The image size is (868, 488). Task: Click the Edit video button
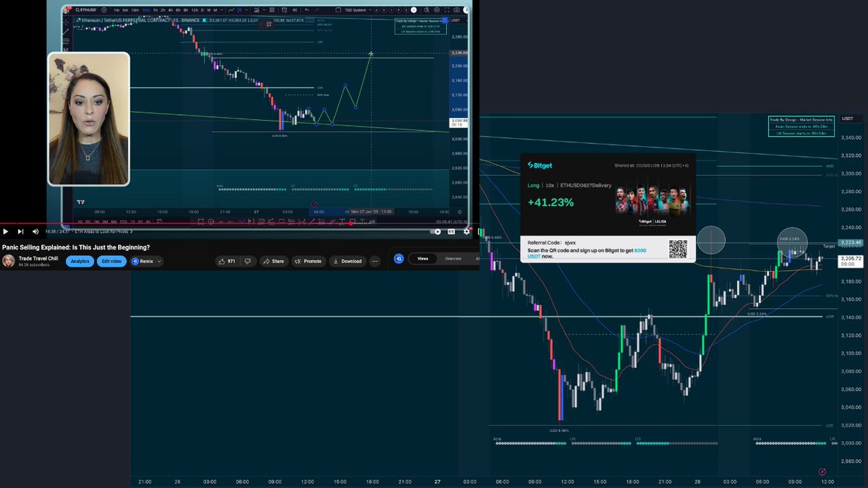pos(112,261)
